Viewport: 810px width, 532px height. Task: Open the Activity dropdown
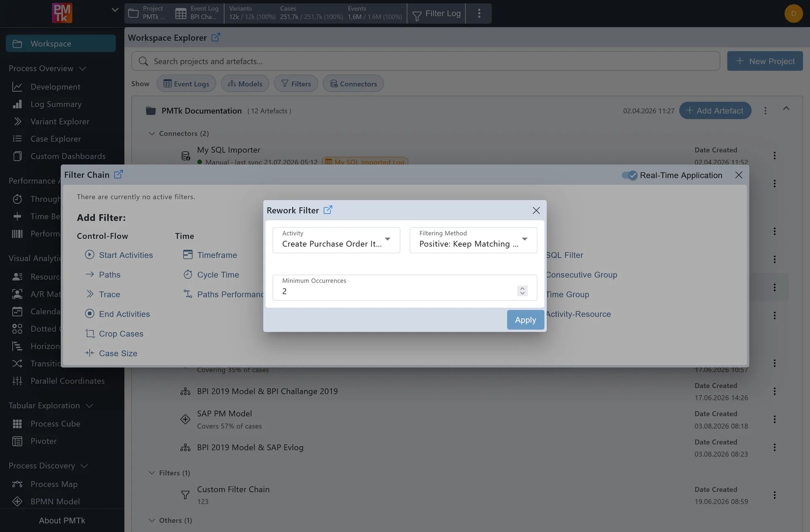(x=336, y=240)
